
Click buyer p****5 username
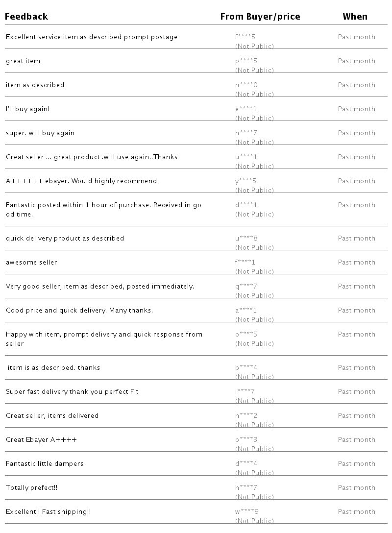click(x=246, y=61)
